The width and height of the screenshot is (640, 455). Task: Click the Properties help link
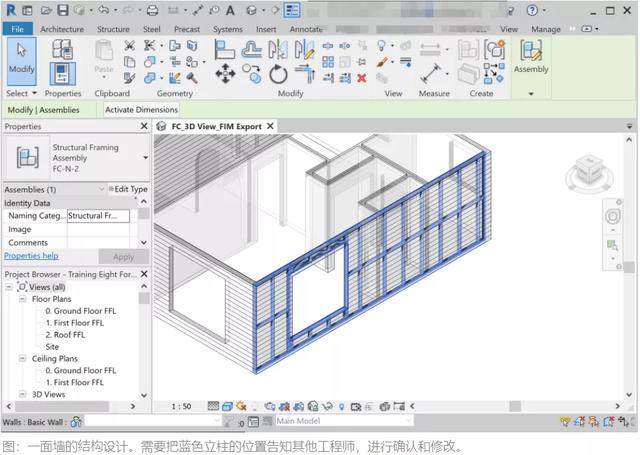pos(31,256)
